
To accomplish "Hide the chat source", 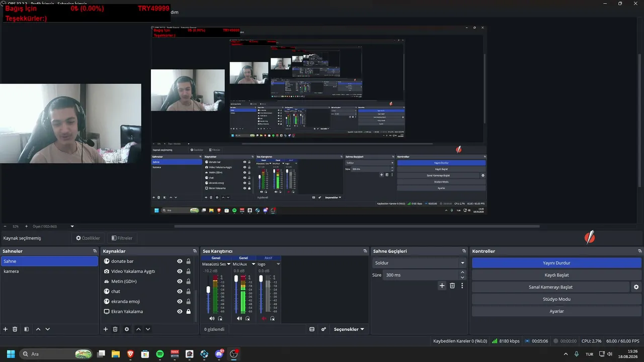I will (180, 292).
